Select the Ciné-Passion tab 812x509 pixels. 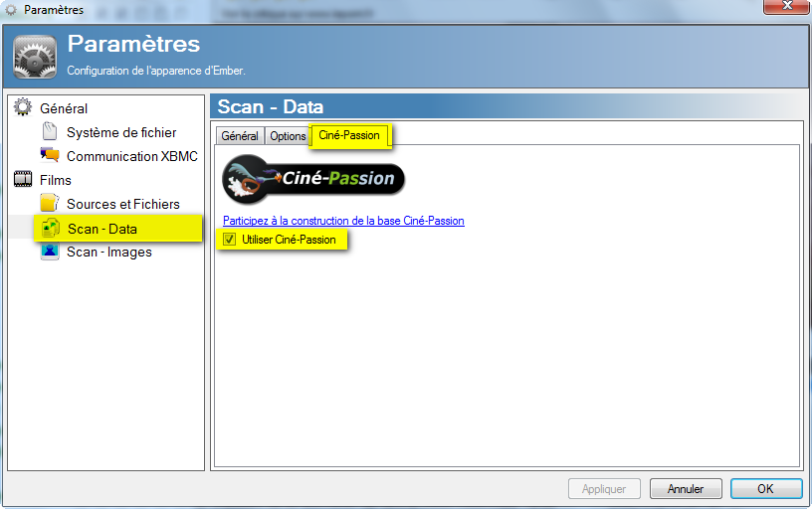tap(349, 135)
